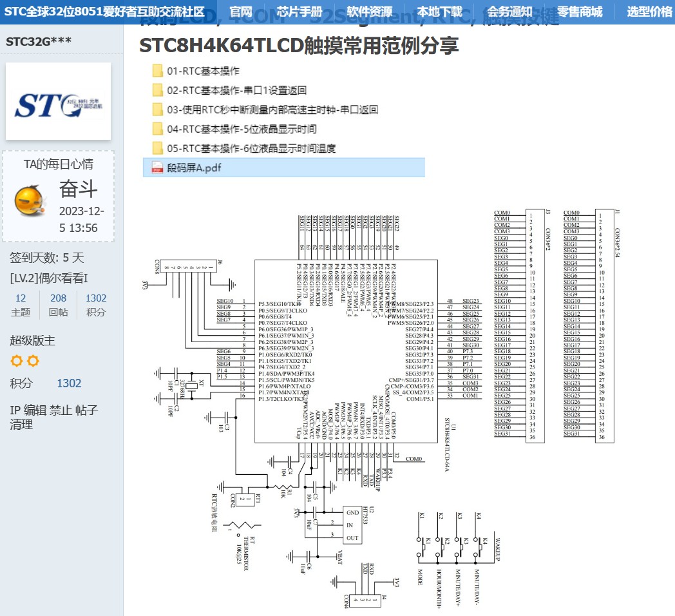Viewport: 675px width, 616px height.
Task: Click the 奋斗 mood text
Action: click(79, 189)
